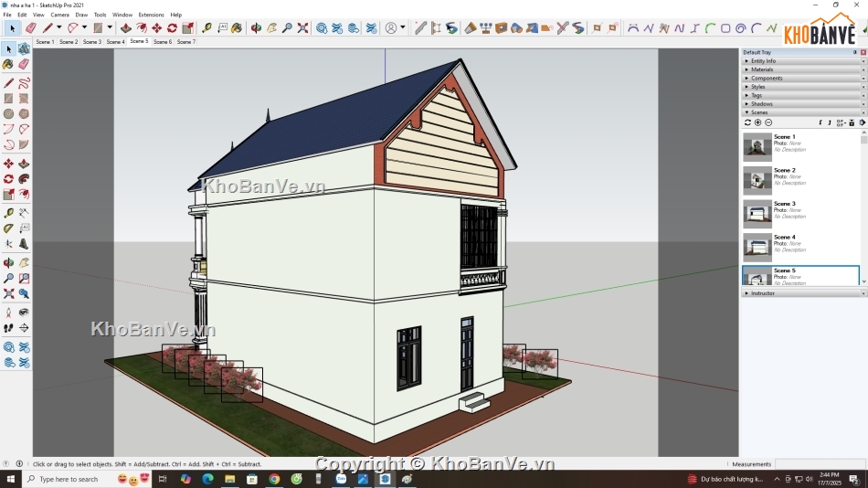Select the Position Camera tool
868x488 pixels.
8,313
